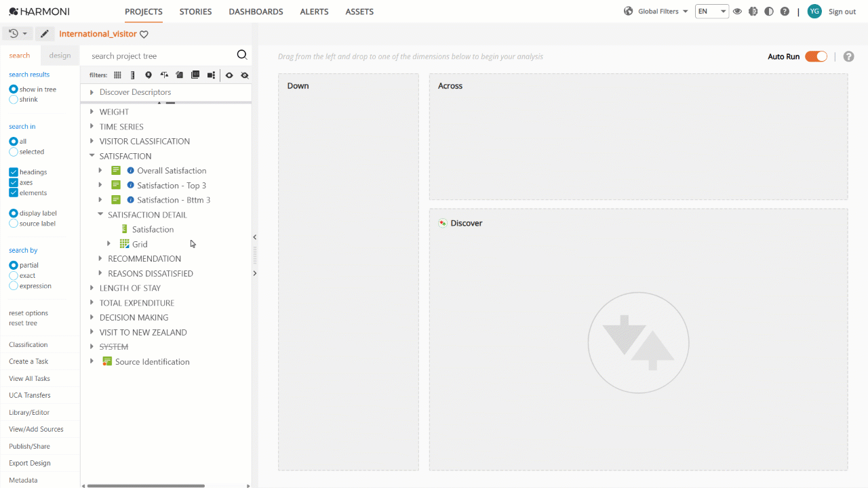This screenshot has height=488, width=868.
Task: Collapse the SATISFACTION node
Action: click(92, 156)
